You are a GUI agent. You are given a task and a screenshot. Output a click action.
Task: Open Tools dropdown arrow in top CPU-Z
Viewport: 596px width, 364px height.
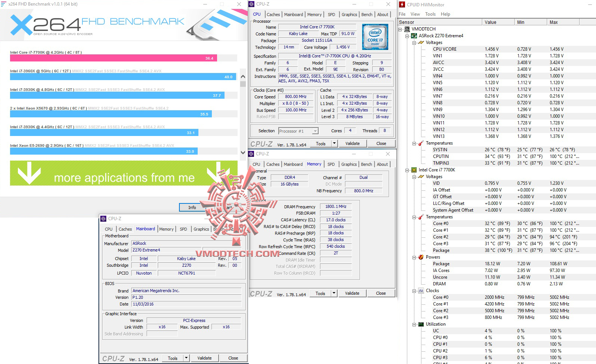(334, 143)
